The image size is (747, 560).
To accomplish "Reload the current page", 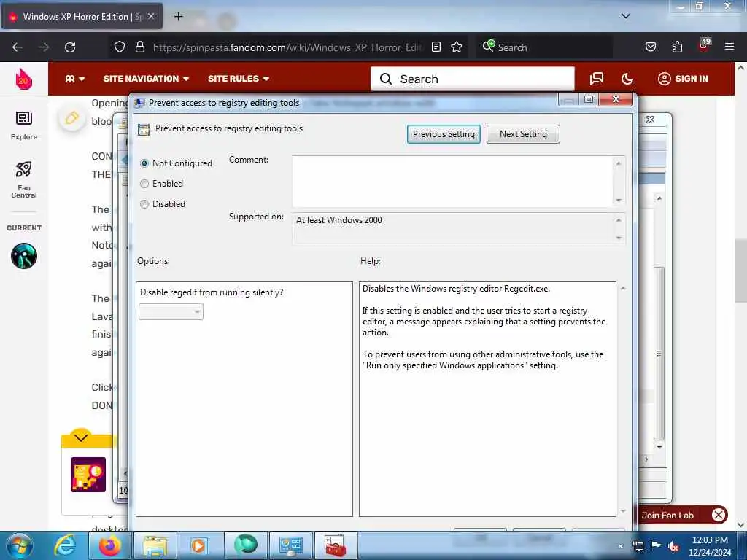I will pos(70,47).
